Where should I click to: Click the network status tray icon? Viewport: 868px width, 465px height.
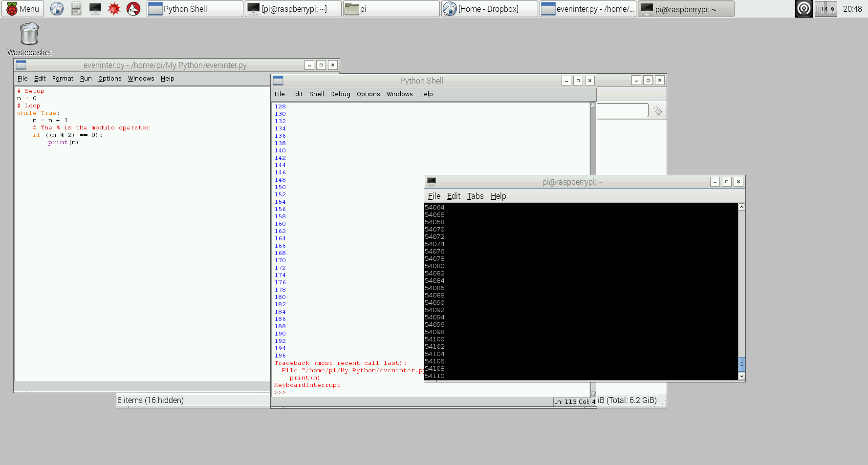tap(803, 9)
